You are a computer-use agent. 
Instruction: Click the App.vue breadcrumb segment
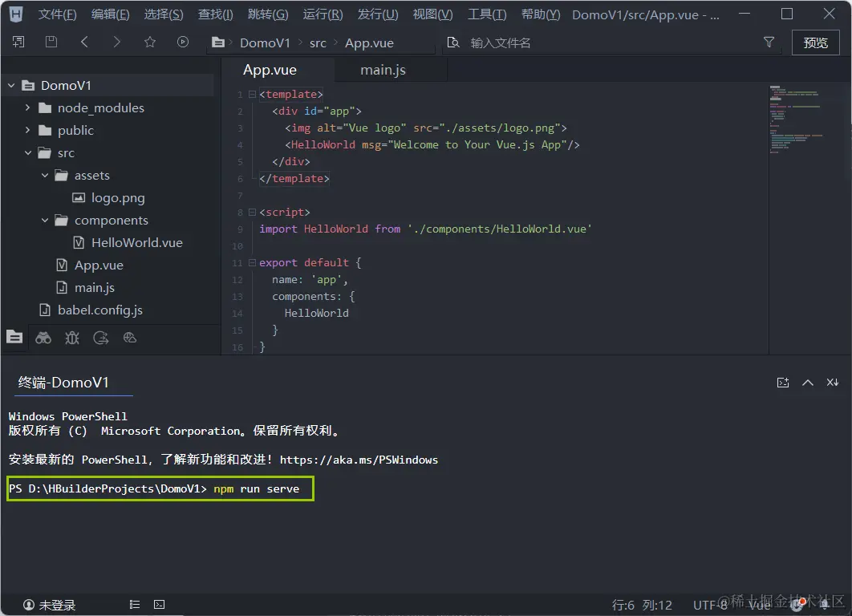[x=370, y=43]
